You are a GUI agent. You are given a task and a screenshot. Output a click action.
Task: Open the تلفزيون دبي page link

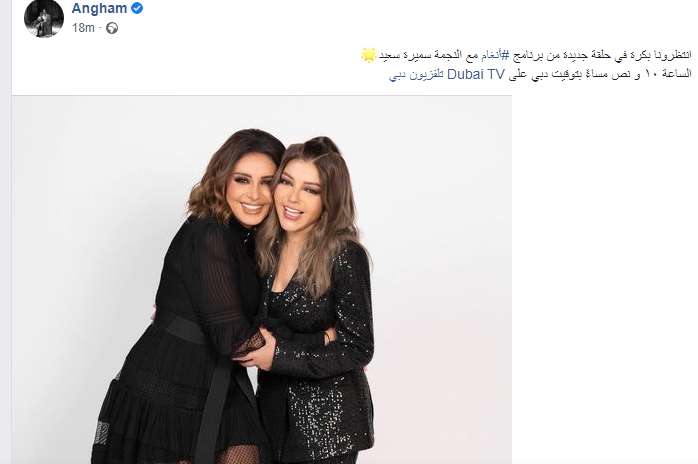(x=416, y=75)
